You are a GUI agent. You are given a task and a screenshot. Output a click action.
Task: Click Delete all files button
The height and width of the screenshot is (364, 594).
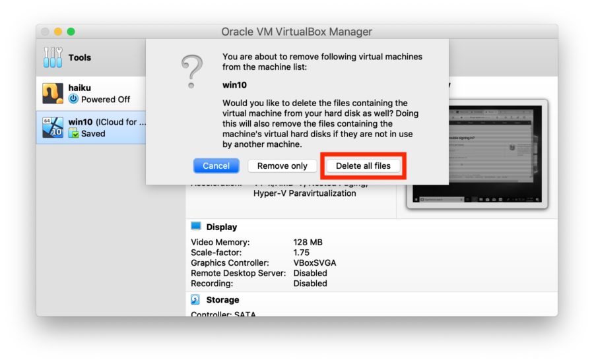[363, 166]
